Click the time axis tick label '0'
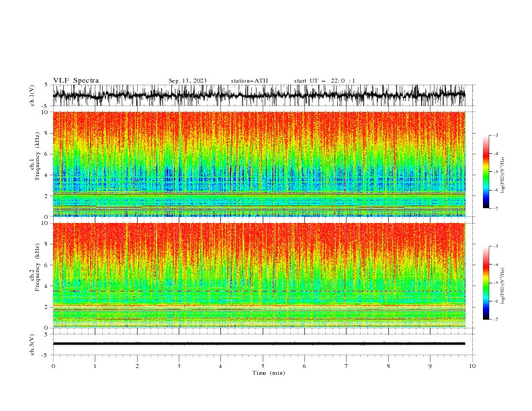 click(53, 366)
